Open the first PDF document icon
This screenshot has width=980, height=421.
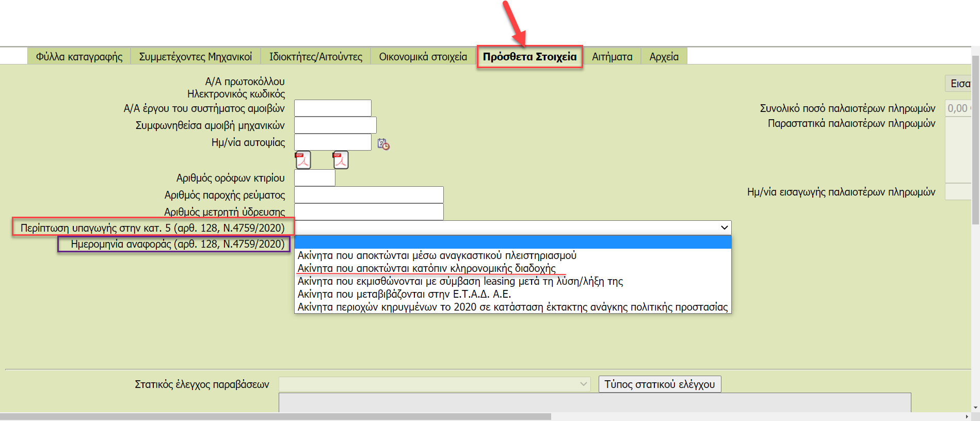303,160
